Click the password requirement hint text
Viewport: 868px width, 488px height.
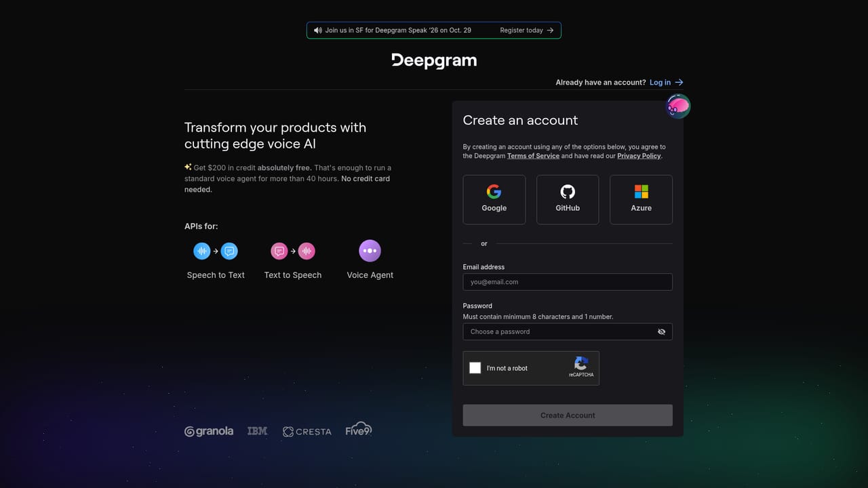[538, 317]
